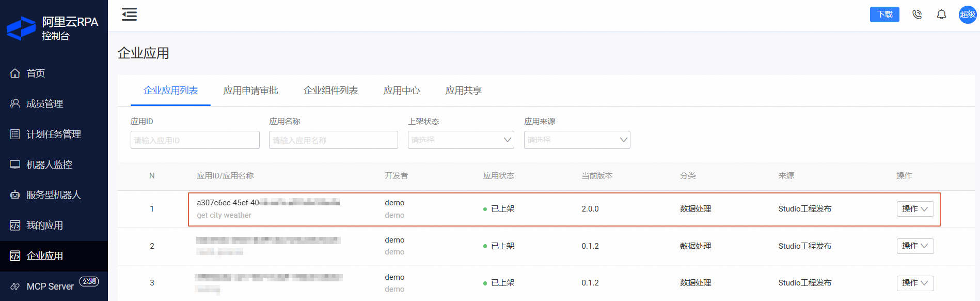Open 操作 dropdown for get city weather

[915, 209]
